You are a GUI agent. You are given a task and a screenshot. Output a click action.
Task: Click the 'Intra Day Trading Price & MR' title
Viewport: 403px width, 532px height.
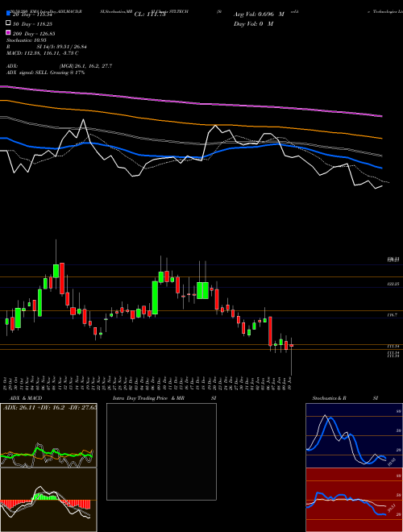(x=148, y=398)
